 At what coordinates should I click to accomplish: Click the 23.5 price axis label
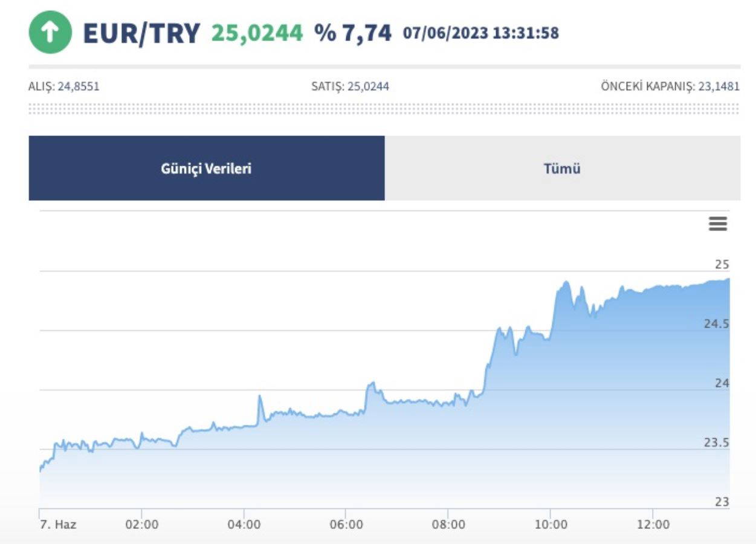point(716,442)
